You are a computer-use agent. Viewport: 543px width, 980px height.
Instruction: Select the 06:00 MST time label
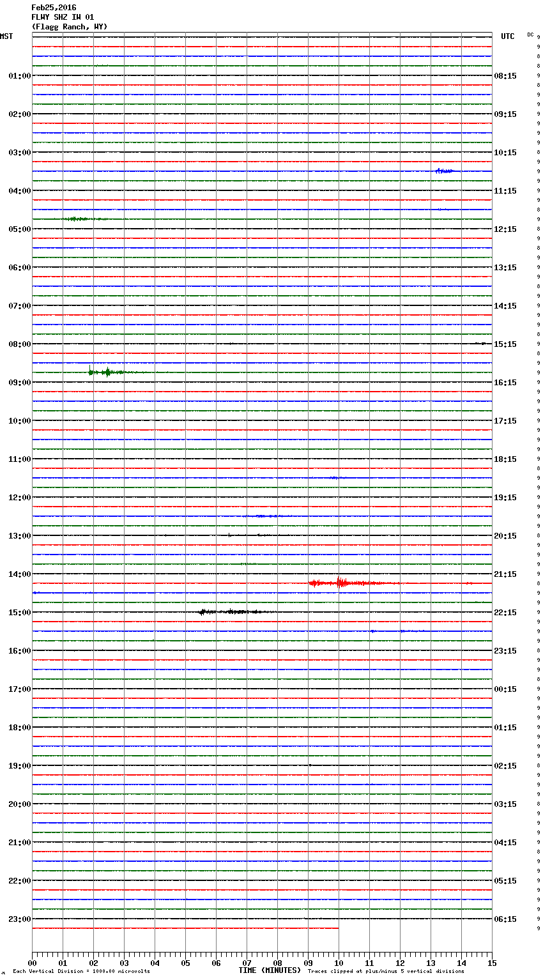[20, 268]
